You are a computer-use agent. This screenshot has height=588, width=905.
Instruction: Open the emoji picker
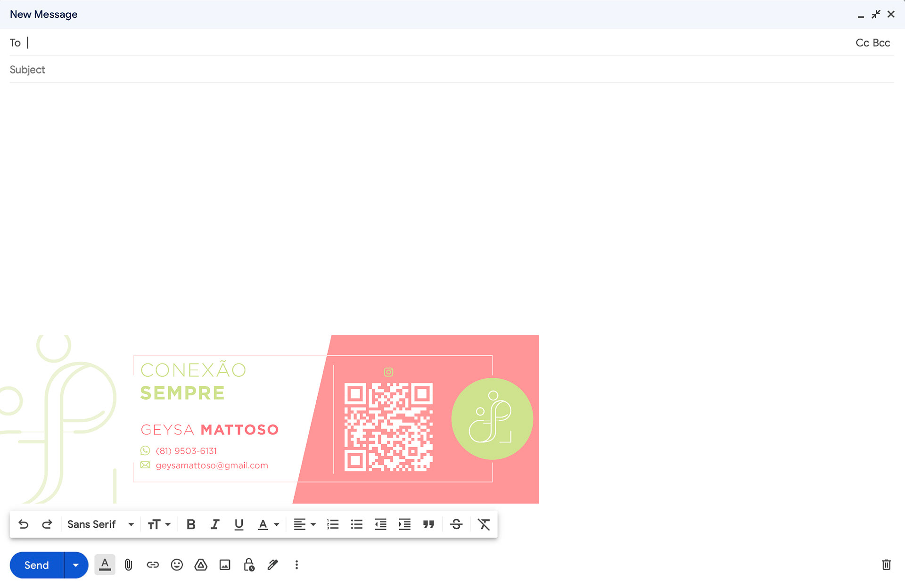pyautogui.click(x=177, y=564)
